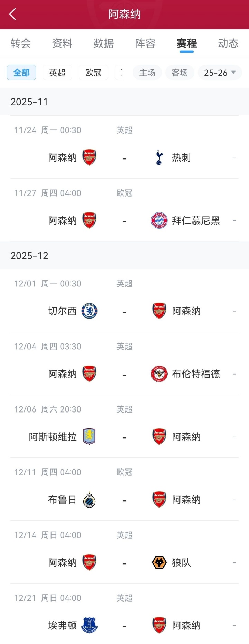Switch to the 阵容 tab

pos(145,44)
